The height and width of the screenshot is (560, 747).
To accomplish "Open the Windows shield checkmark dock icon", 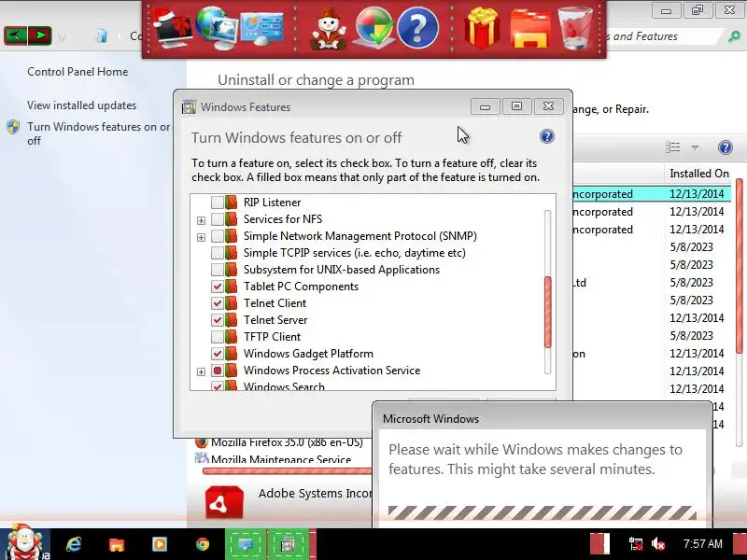I will (x=373, y=28).
